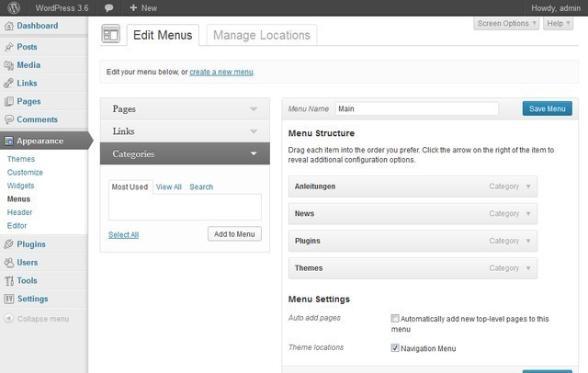Open the comments bubble in admin bar

coord(108,8)
